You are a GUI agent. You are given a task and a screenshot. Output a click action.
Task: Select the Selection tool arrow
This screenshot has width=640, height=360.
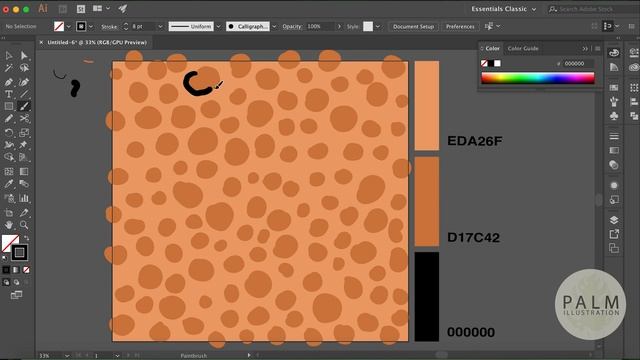(x=9, y=56)
